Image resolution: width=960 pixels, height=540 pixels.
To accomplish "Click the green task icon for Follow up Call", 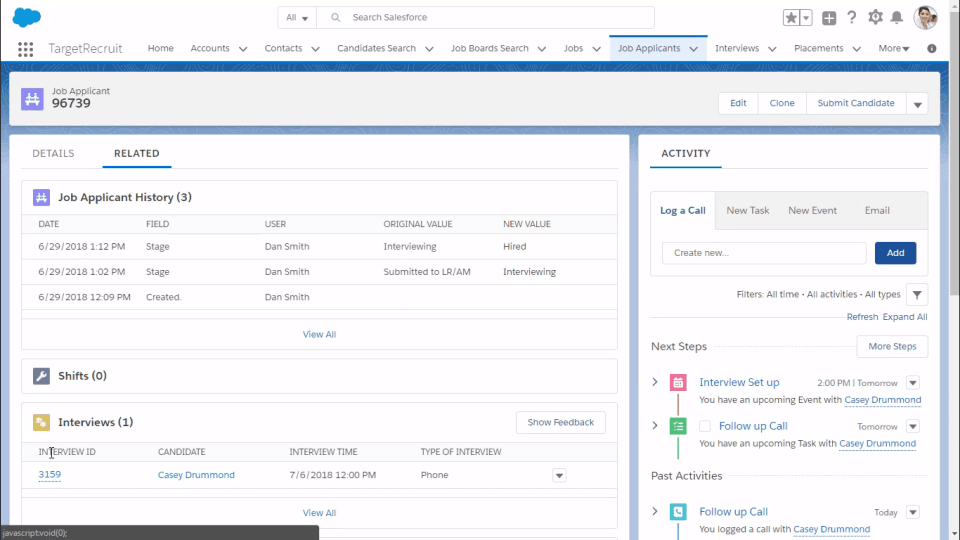I will 678,426.
